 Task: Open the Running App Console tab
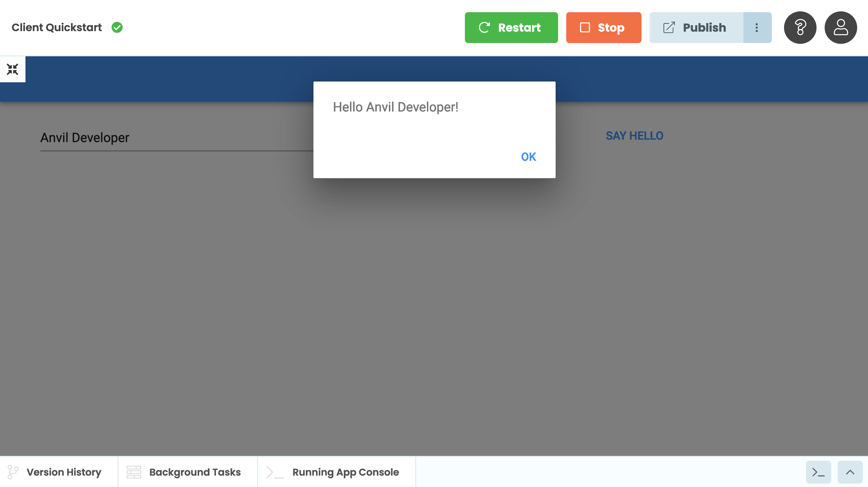tap(346, 472)
